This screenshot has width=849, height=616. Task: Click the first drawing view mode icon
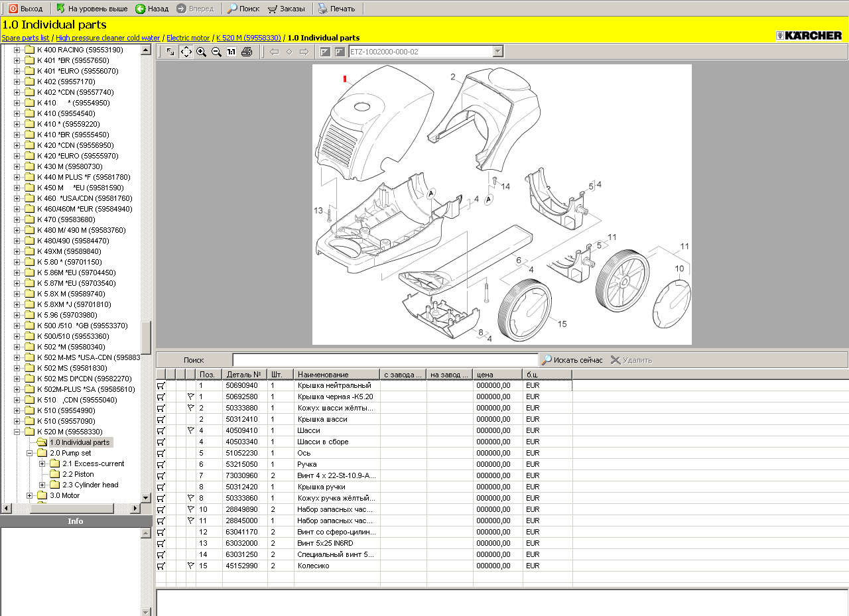click(325, 52)
